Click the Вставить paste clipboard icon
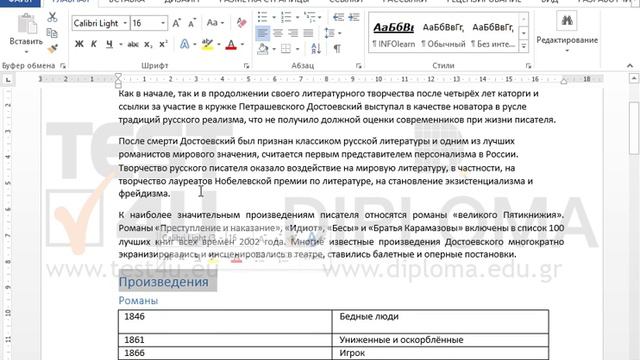640x360 pixels. coord(27,23)
